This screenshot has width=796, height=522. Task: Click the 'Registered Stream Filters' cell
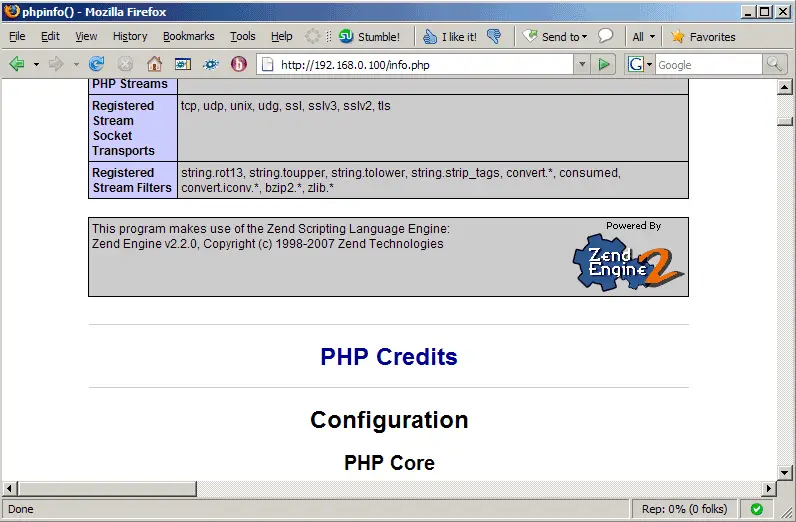click(133, 180)
